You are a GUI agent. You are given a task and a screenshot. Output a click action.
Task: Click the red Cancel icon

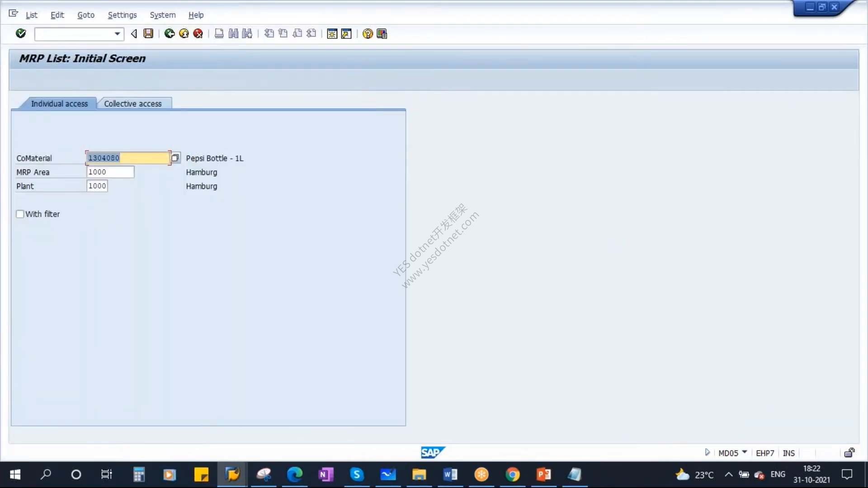[x=198, y=33]
